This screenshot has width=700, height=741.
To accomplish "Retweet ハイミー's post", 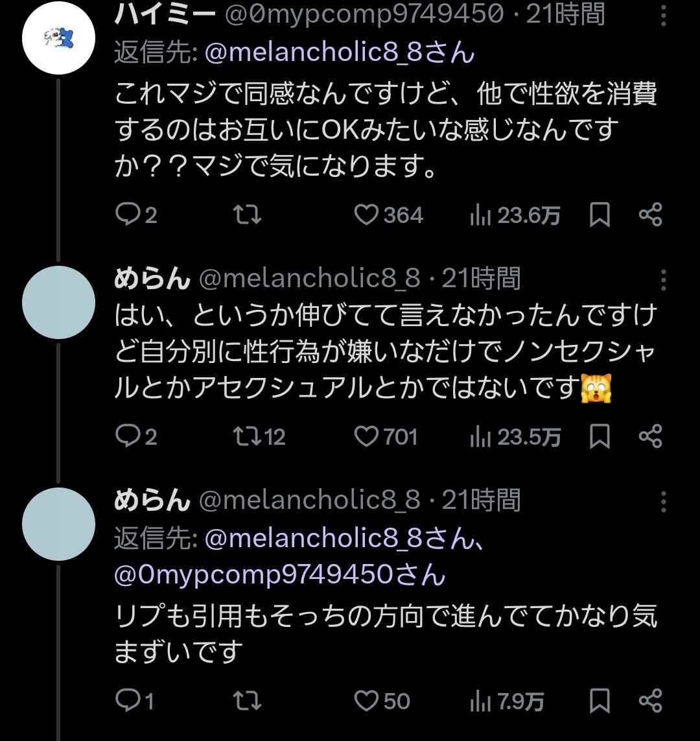I will [x=247, y=215].
